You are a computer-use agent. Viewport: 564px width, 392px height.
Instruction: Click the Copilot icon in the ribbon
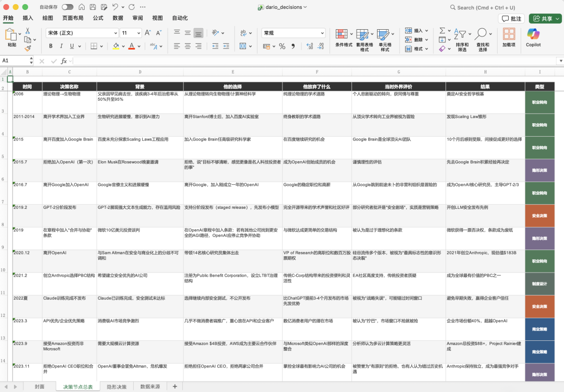click(533, 35)
